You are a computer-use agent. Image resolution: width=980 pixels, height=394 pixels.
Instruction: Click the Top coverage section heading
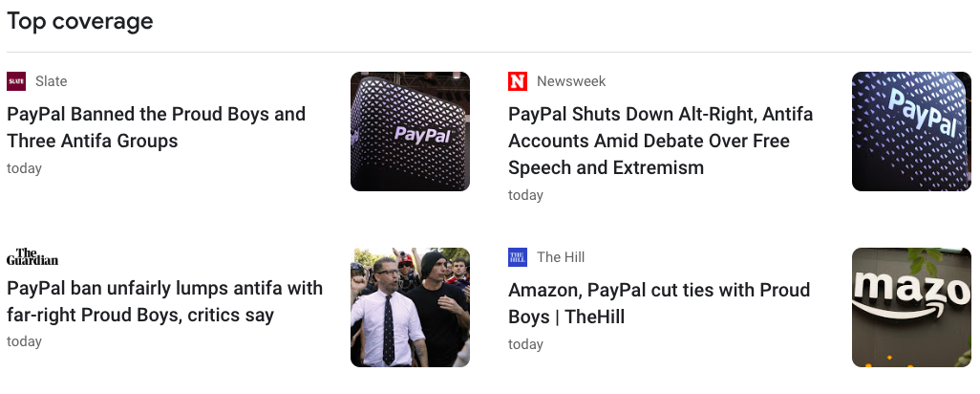pos(80,22)
